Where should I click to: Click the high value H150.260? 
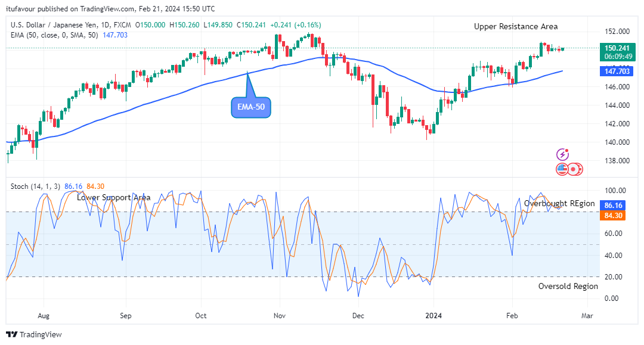(x=184, y=25)
